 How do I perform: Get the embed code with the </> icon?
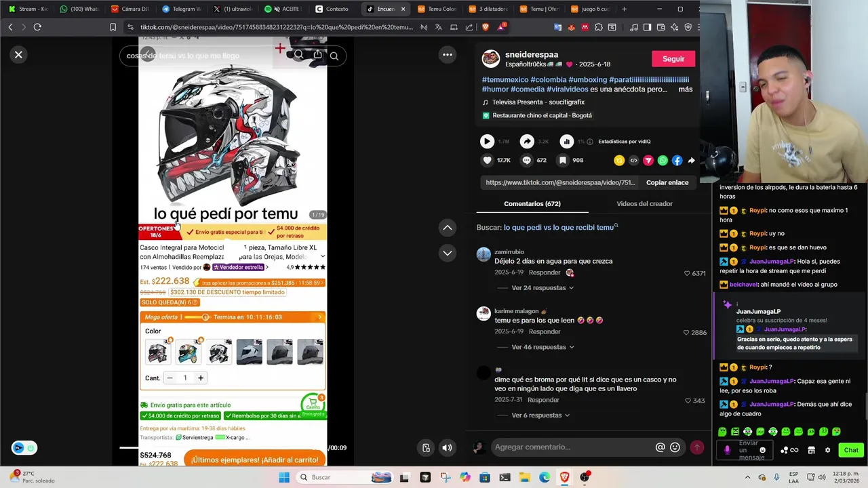tap(633, 161)
